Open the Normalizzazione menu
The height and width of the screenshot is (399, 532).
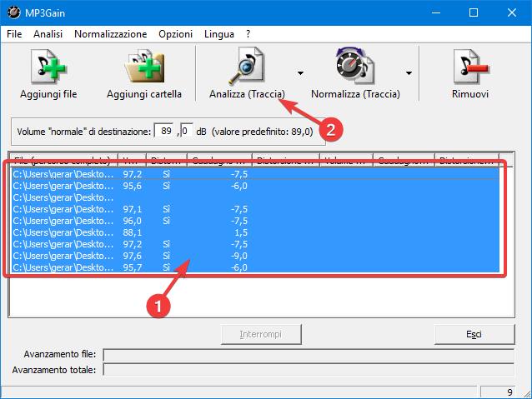tap(111, 34)
